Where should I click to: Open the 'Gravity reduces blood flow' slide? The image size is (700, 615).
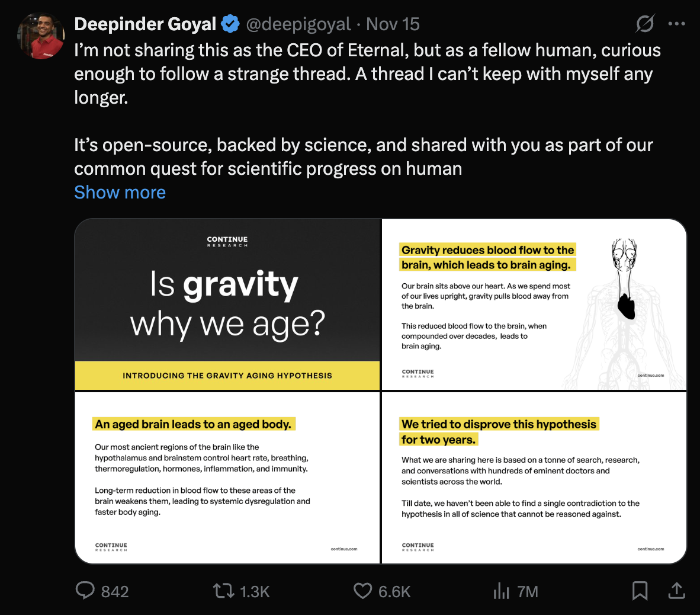point(534,305)
